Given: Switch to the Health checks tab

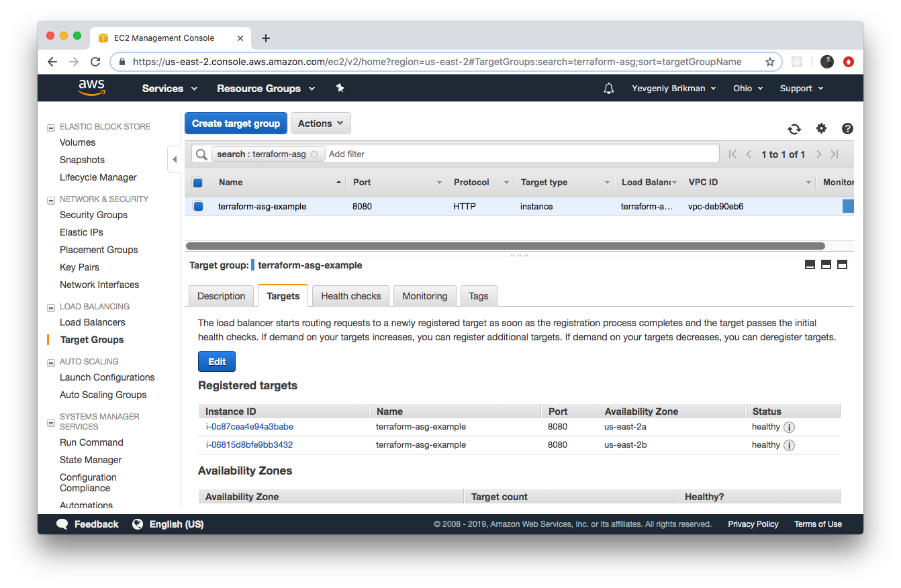Looking at the screenshot, I should point(350,296).
